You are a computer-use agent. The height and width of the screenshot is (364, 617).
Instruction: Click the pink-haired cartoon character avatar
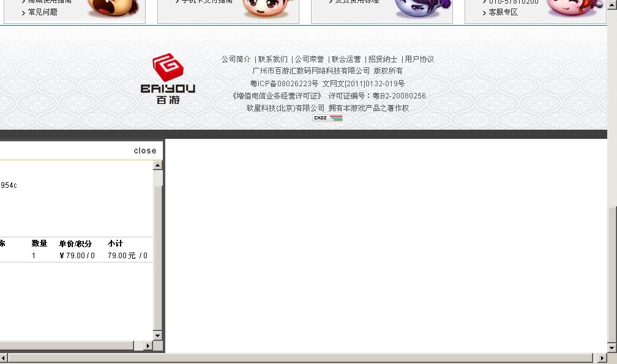574,8
